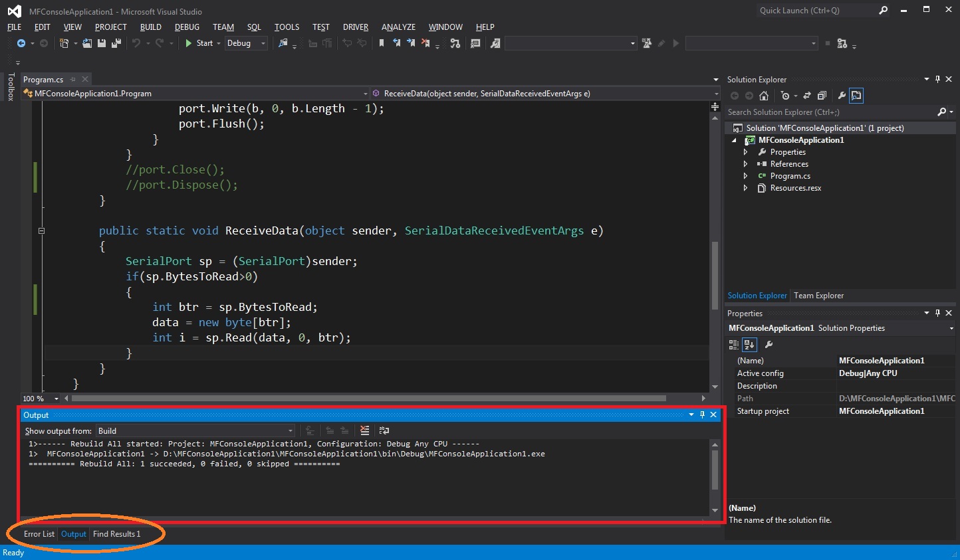Click the Start debugging green arrow
960x560 pixels.
(x=189, y=43)
